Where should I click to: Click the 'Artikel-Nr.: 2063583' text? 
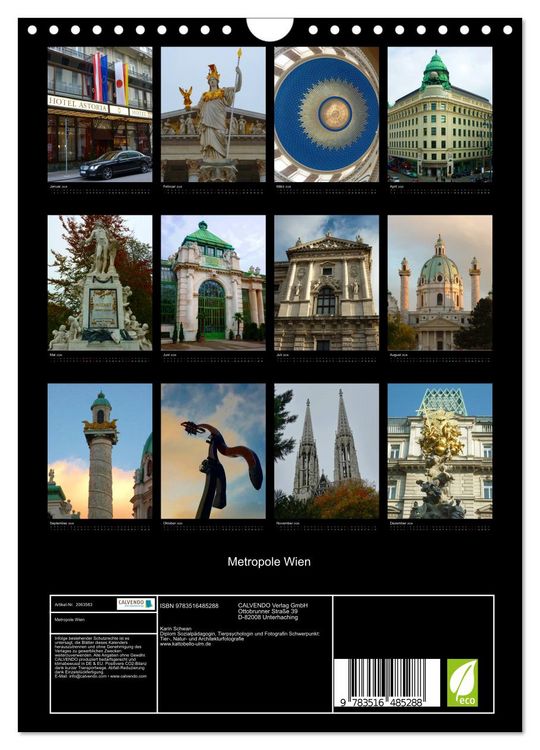73,605
